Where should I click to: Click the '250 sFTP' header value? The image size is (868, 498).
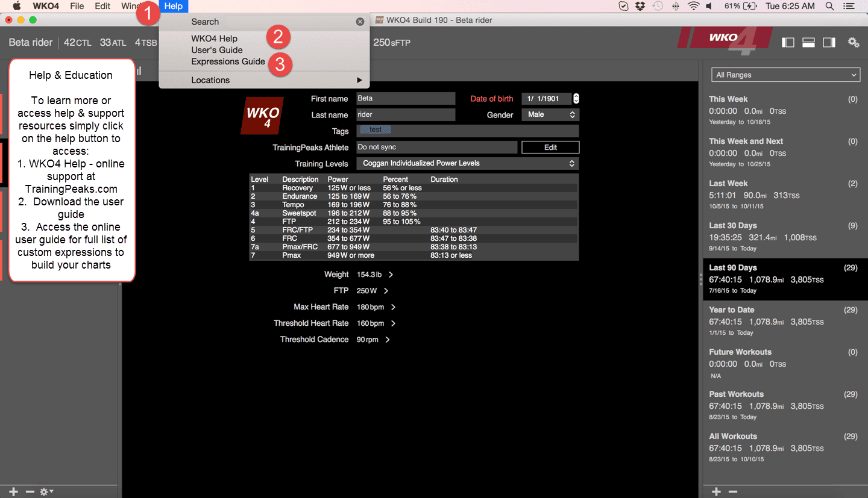click(392, 42)
